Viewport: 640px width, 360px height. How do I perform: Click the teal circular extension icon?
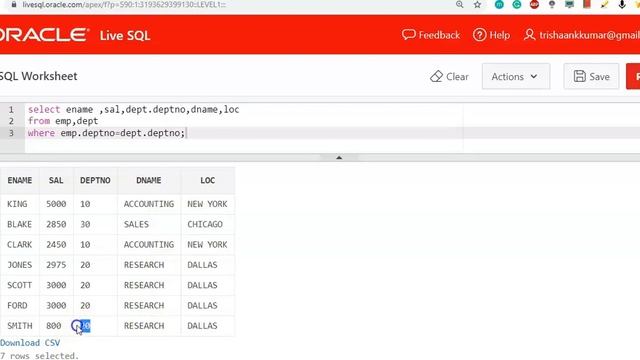point(499,4)
